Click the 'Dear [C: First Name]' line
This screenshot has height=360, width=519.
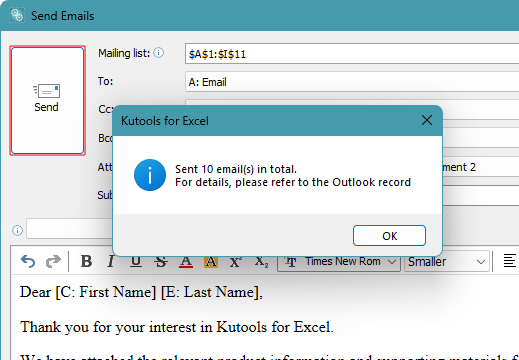pyautogui.click(x=141, y=292)
